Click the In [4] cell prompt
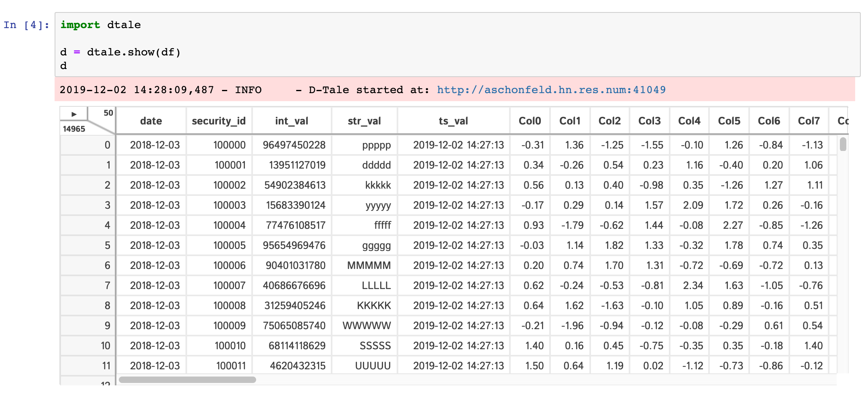Screen dimensions: 868x395 (x=26, y=25)
